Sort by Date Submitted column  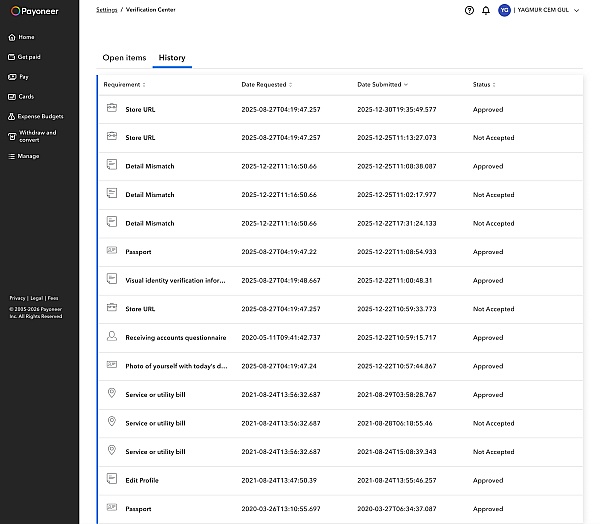pyautogui.click(x=382, y=85)
